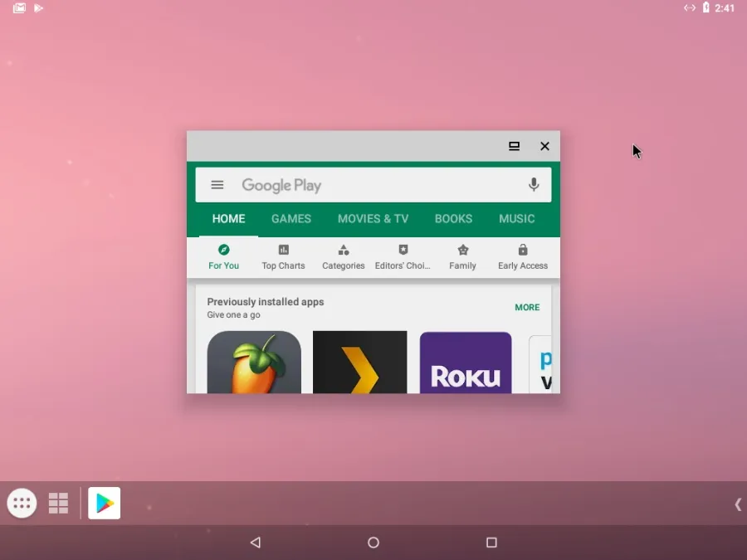
Task: Open the taskbar grid dashboard icon
Action: [x=58, y=504]
